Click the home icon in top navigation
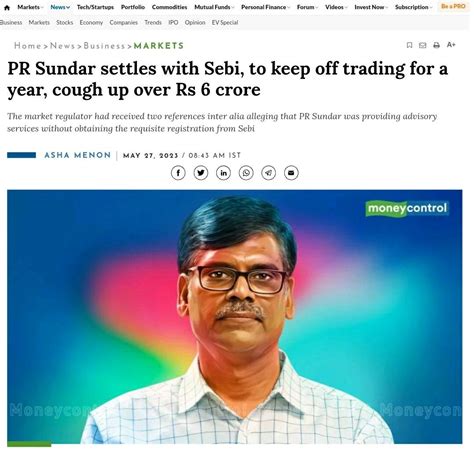This screenshot has height=451, width=474. tap(7, 7)
